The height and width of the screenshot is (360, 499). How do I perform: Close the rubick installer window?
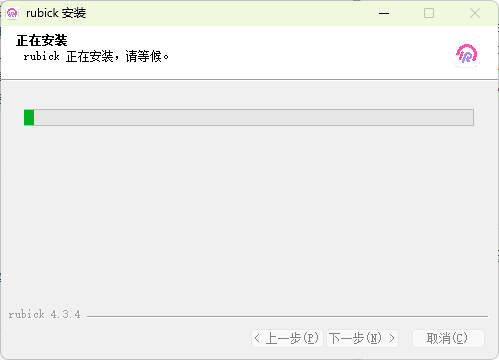click(x=475, y=13)
